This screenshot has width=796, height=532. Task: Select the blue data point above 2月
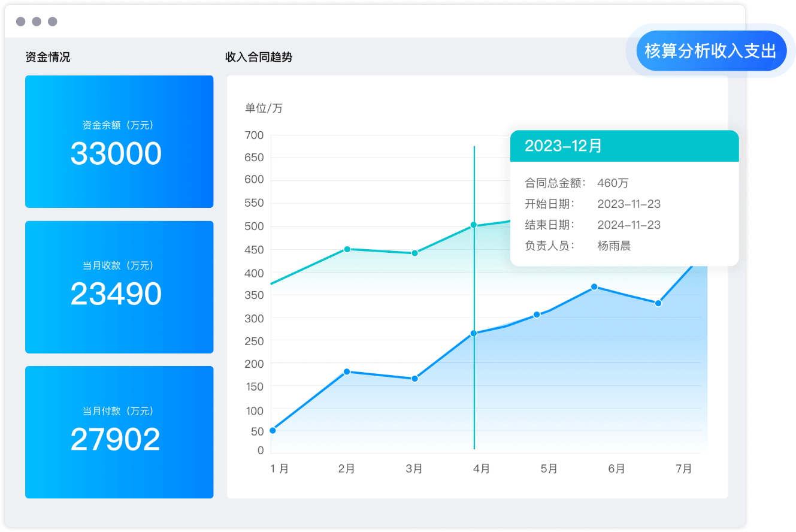(x=347, y=371)
